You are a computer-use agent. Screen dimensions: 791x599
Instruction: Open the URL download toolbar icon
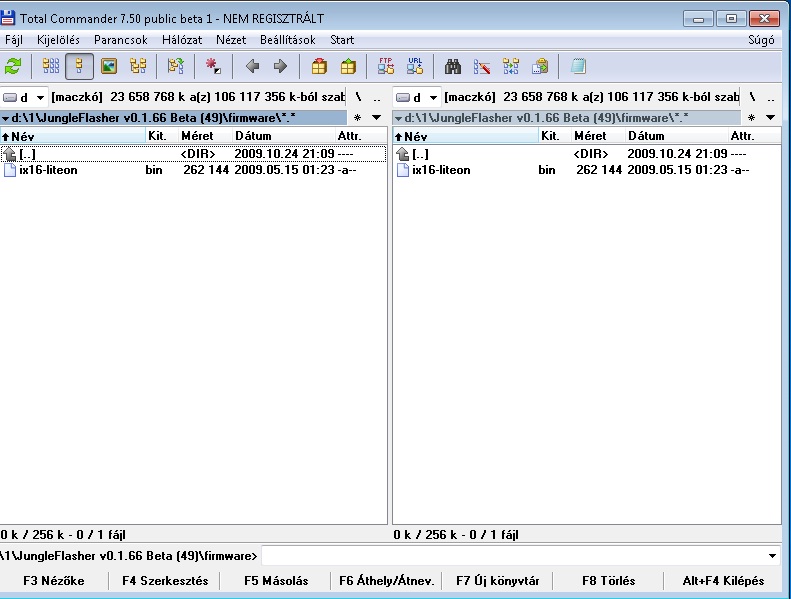click(x=415, y=67)
